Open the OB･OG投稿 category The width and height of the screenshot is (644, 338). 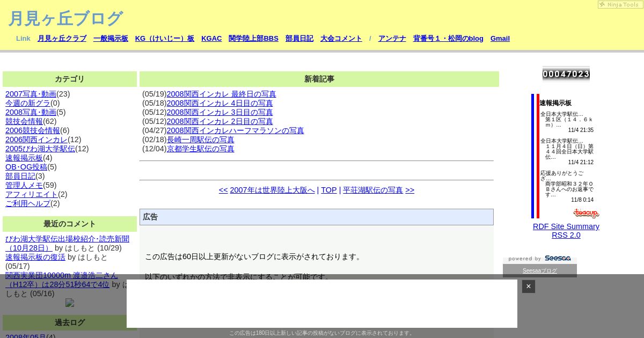point(26,167)
